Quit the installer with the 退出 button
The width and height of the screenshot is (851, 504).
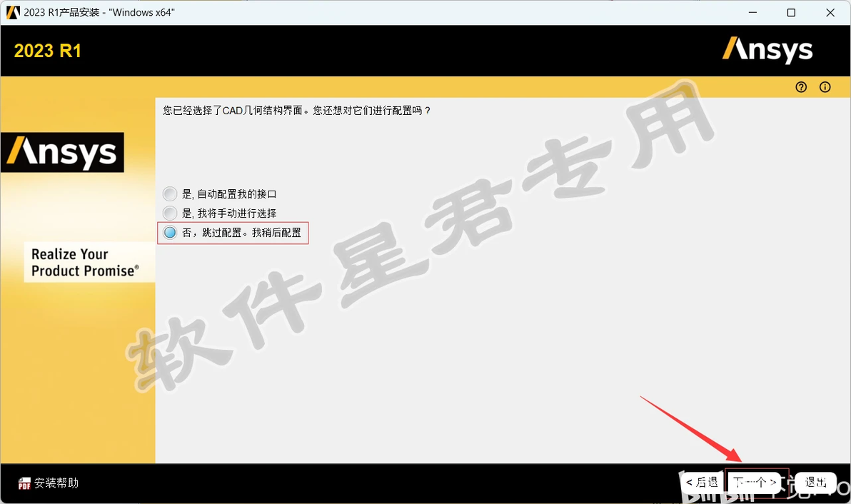coord(816,483)
